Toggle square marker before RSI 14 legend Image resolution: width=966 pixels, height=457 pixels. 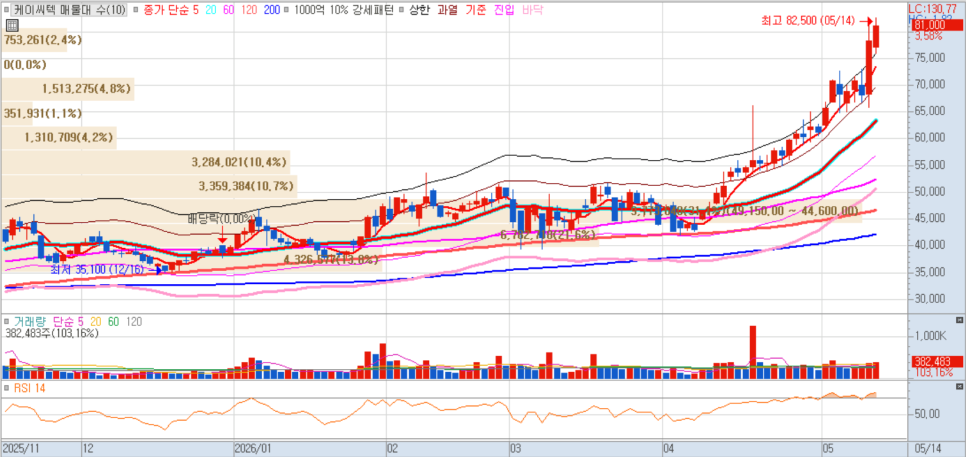click(x=6, y=387)
